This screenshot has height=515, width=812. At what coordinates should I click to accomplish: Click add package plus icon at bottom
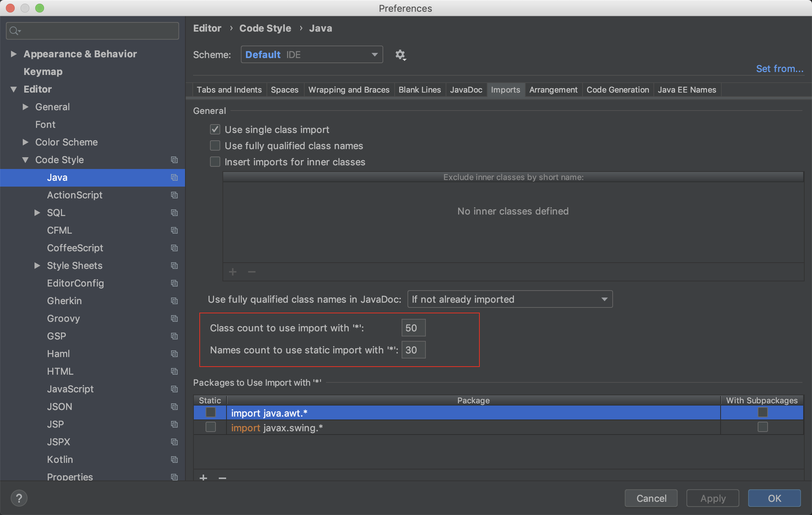[x=203, y=478]
